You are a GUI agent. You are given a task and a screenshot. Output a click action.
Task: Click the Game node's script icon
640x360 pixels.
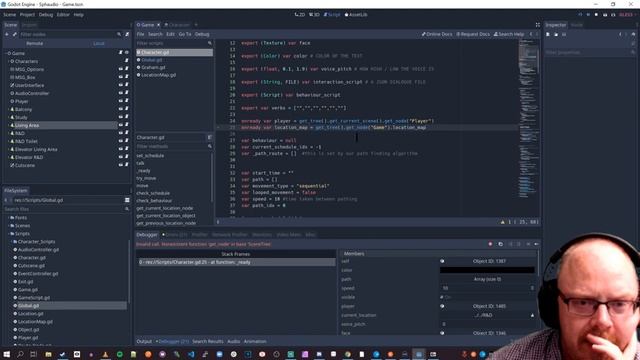pyautogui.click(x=120, y=53)
